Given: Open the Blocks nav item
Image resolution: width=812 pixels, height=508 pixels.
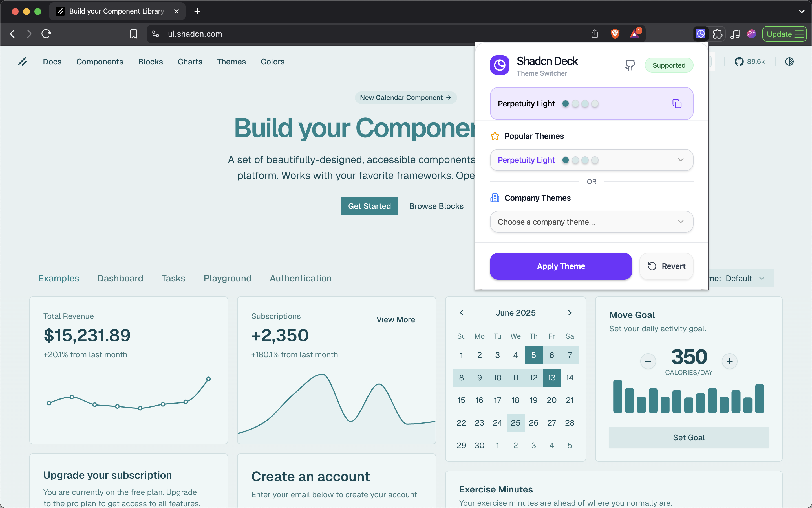Looking at the screenshot, I should [x=150, y=62].
